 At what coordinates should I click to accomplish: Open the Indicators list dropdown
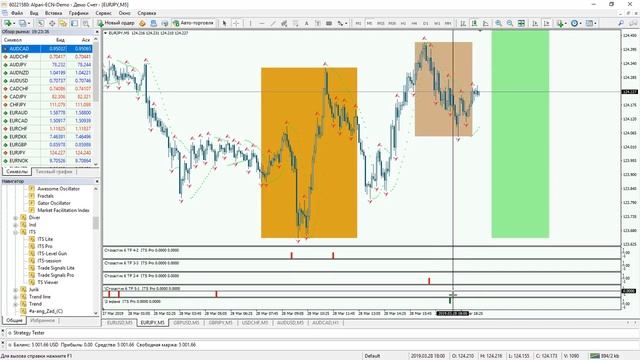(x=562, y=23)
